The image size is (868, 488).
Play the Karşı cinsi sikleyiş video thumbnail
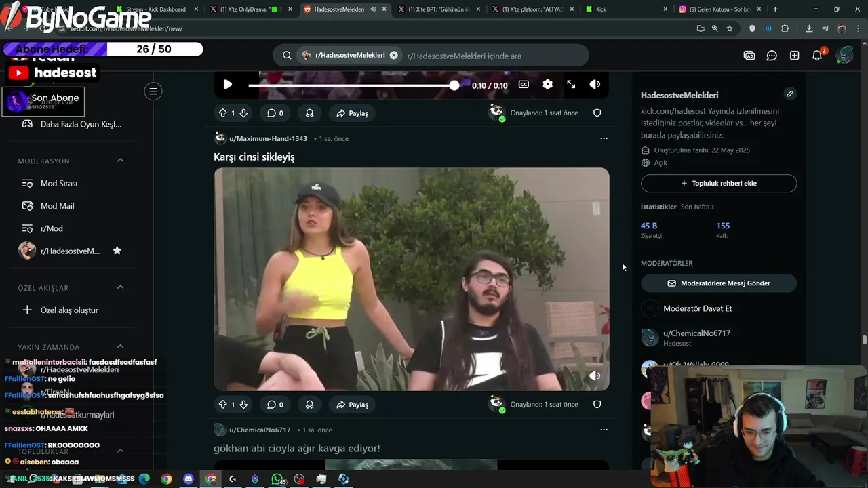pos(412,279)
